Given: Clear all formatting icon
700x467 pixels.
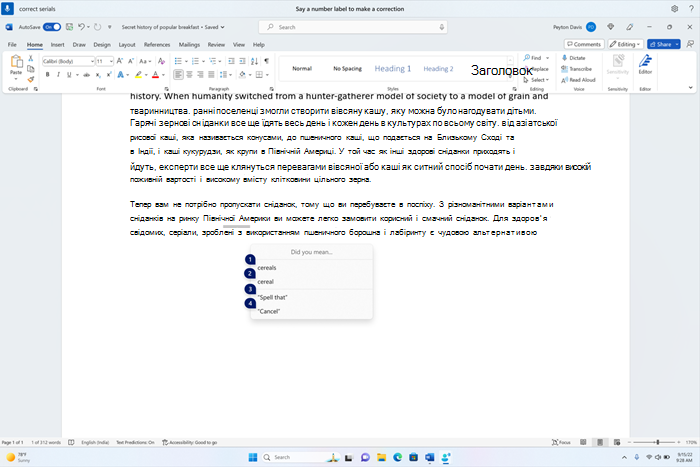Looking at the screenshot, I should (x=162, y=61).
